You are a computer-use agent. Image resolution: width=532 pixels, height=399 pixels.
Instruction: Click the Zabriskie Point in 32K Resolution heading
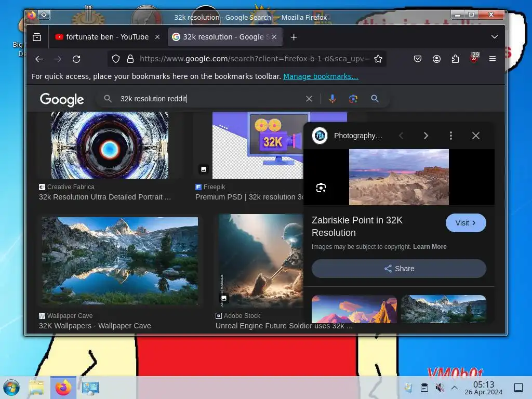(x=357, y=227)
